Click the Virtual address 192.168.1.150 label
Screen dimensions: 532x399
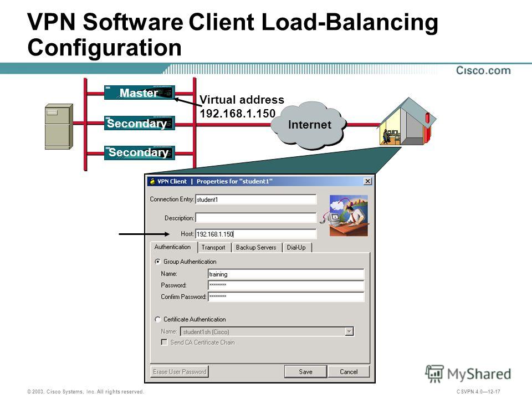click(x=242, y=106)
